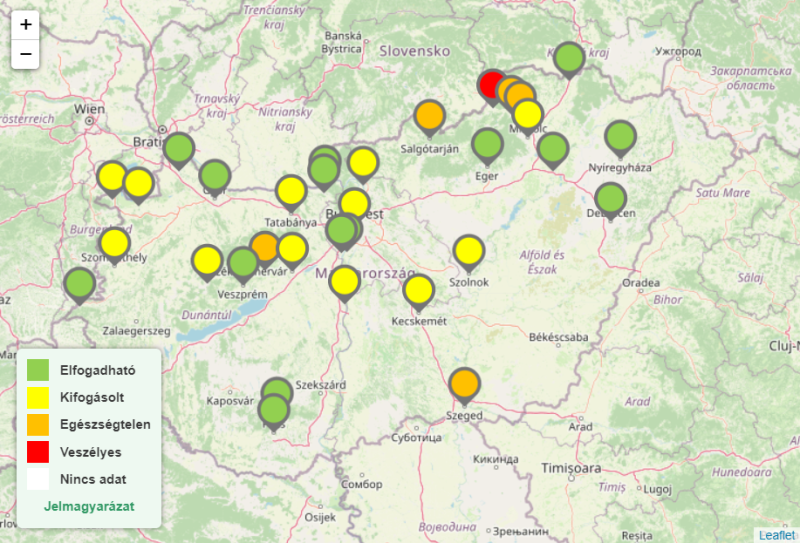Zoom out with the minus button
The image size is (800, 543).
pos(25,54)
